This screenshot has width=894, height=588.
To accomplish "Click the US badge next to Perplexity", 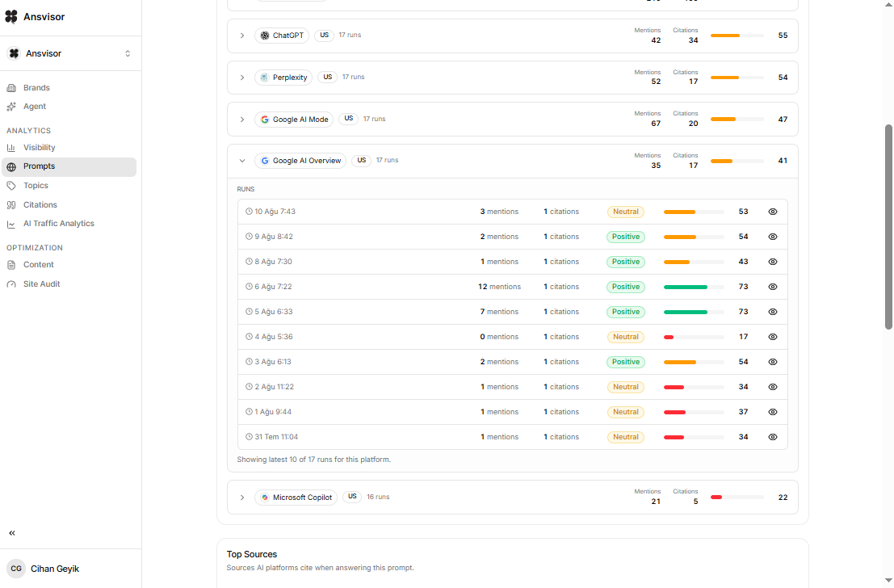I will tap(328, 77).
